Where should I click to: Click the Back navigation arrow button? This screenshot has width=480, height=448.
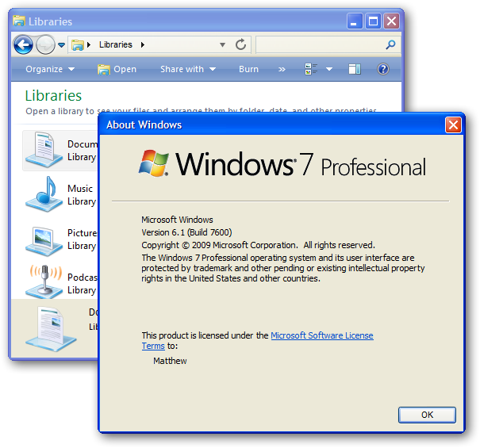(x=22, y=44)
